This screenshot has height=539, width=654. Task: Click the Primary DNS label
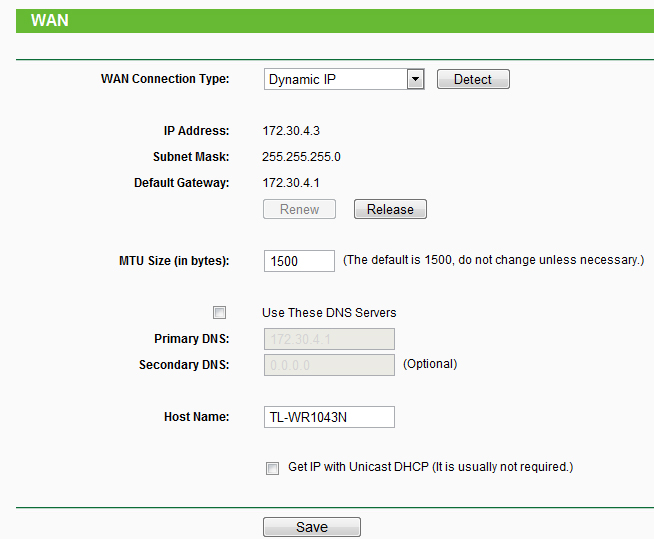pyautogui.click(x=191, y=339)
